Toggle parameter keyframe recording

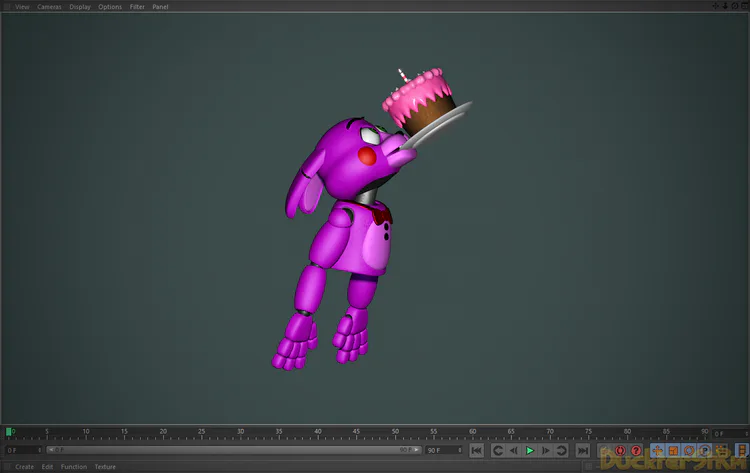[x=705, y=451]
